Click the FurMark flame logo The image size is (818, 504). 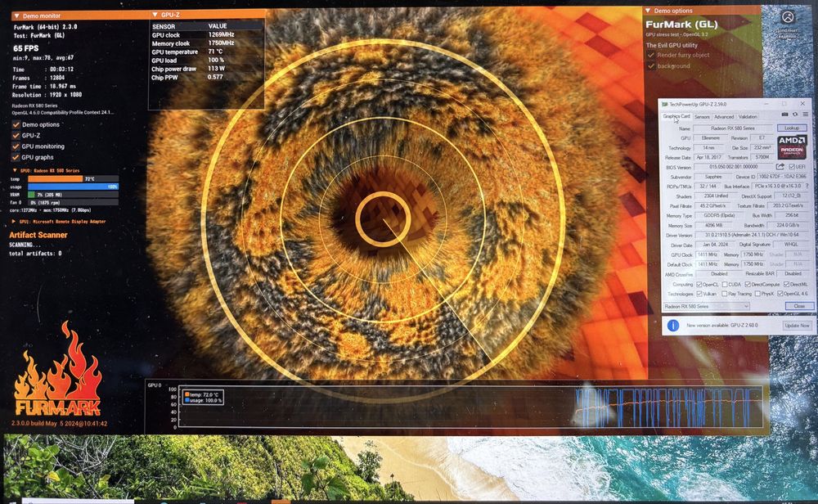(x=58, y=369)
